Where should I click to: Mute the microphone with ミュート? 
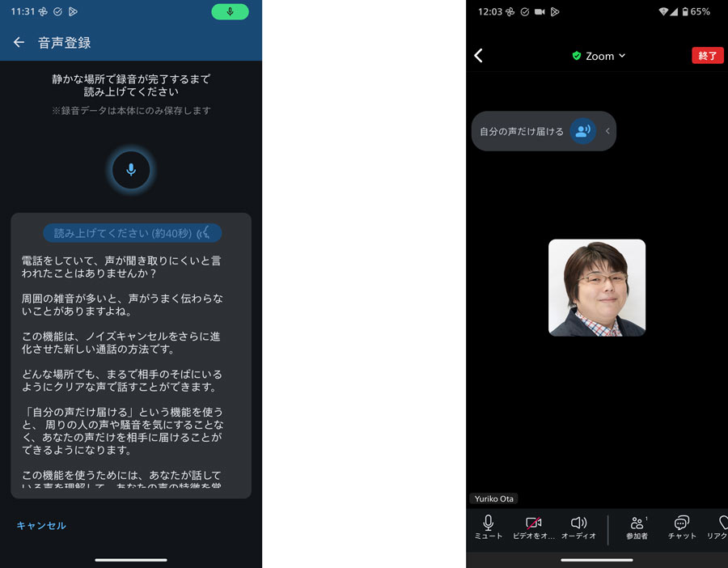[489, 528]
